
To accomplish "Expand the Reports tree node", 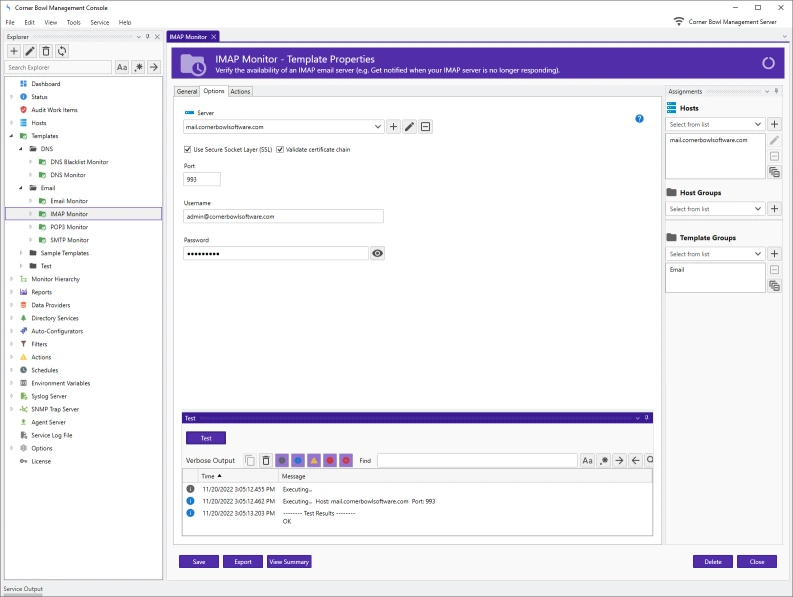I will [12, 292].
